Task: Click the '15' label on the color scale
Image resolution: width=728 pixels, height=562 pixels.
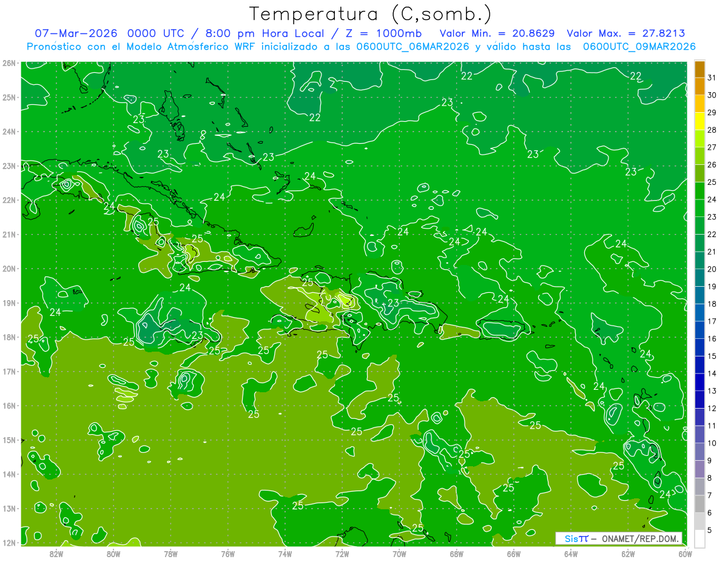Action: click(x=712, y=356)
